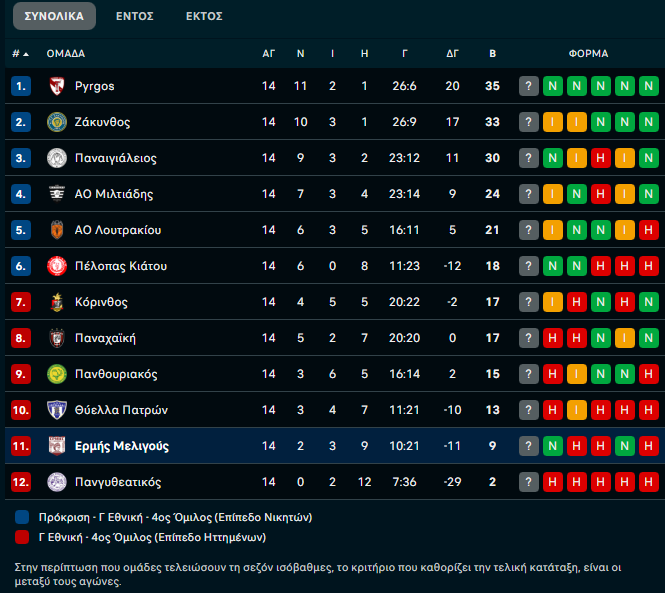The image size is (665, 593).
Task: Click the Κόρινθος team crest icon
Action: click(x=57, y=302)
